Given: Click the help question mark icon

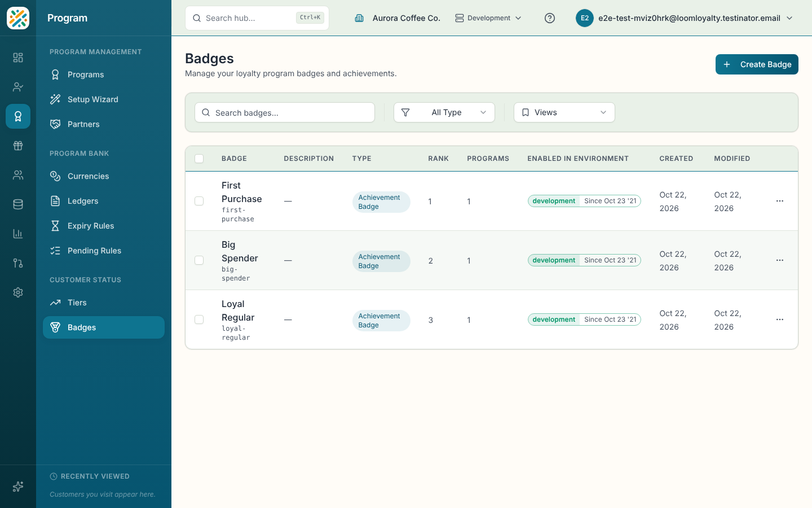Looking at the screenshot, I should (x=550, y=18).
